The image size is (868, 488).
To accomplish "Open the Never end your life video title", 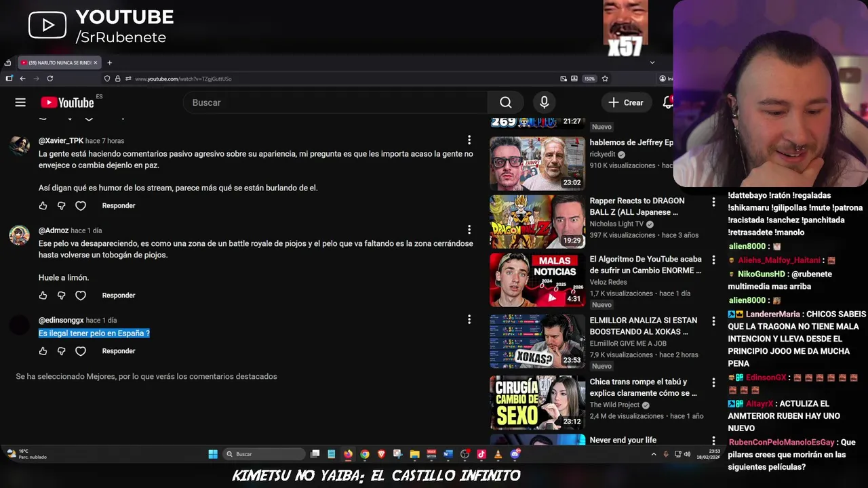I will click(623, 440).
